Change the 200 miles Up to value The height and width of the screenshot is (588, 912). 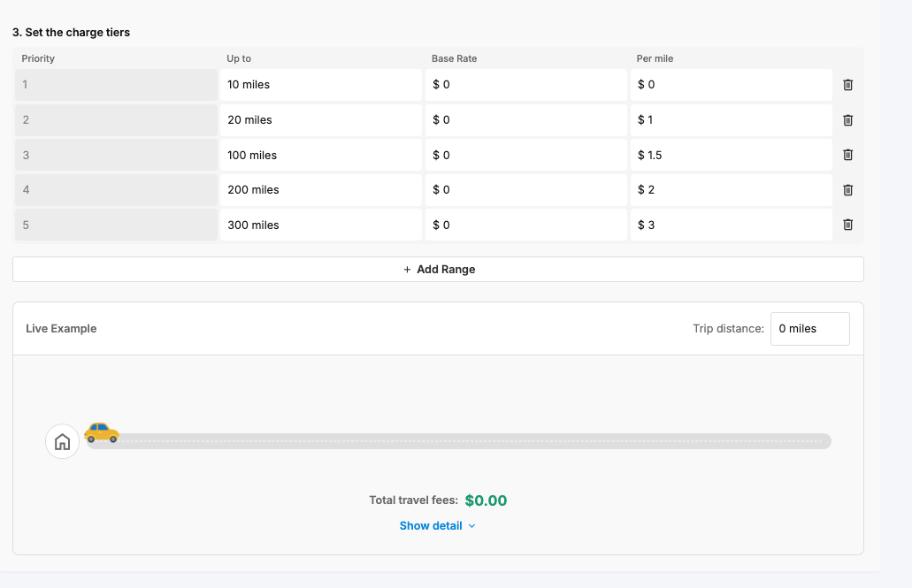point(321,190)
